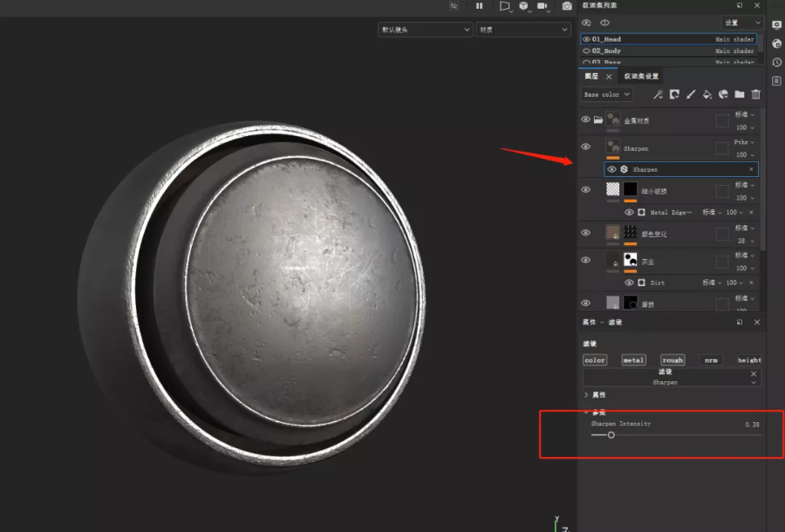Open the 材质 display mode dropdown
This screenshot has height=532, width=785.
(522, 30)
